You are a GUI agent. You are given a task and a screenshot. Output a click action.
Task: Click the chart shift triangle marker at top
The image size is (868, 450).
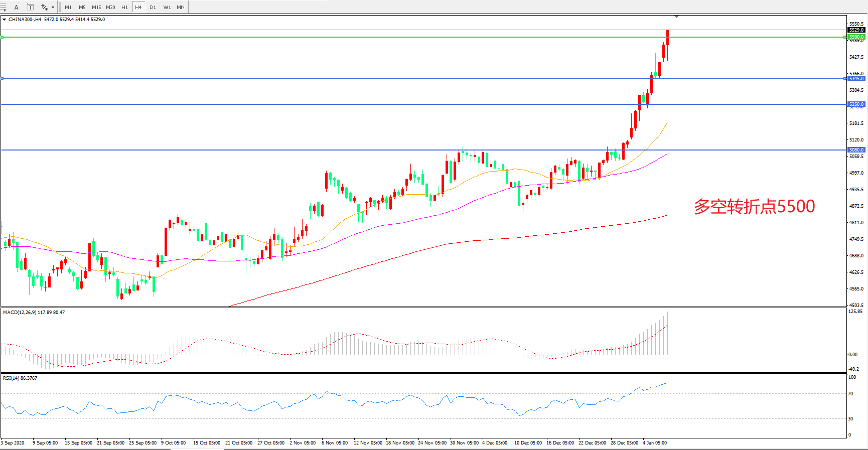coord(676,17)
